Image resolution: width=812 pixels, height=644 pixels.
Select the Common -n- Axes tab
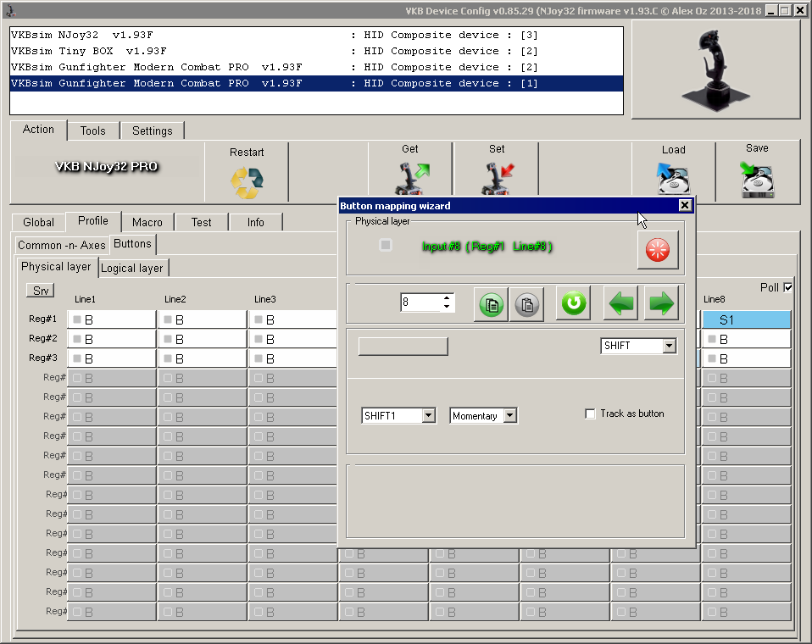[62, 245]
